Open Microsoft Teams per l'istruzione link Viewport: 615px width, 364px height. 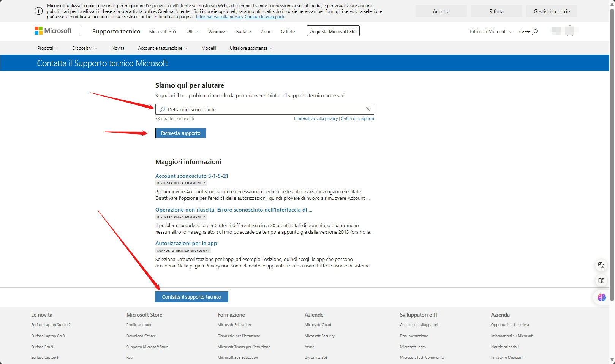[244, 347]
